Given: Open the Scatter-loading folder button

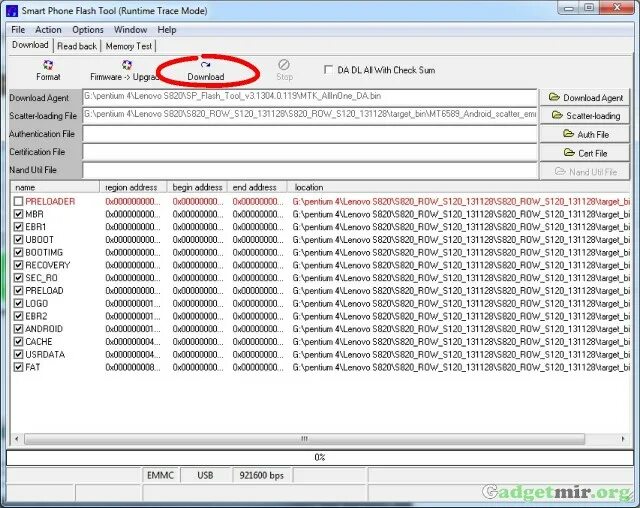Looking at the screenshot, I should [585, 115].
